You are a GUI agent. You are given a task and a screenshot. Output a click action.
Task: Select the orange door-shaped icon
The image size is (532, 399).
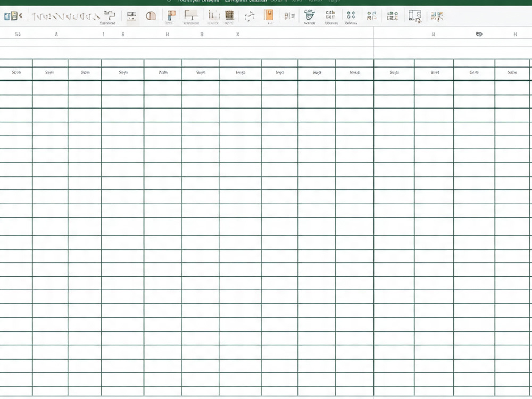[268, 15]
